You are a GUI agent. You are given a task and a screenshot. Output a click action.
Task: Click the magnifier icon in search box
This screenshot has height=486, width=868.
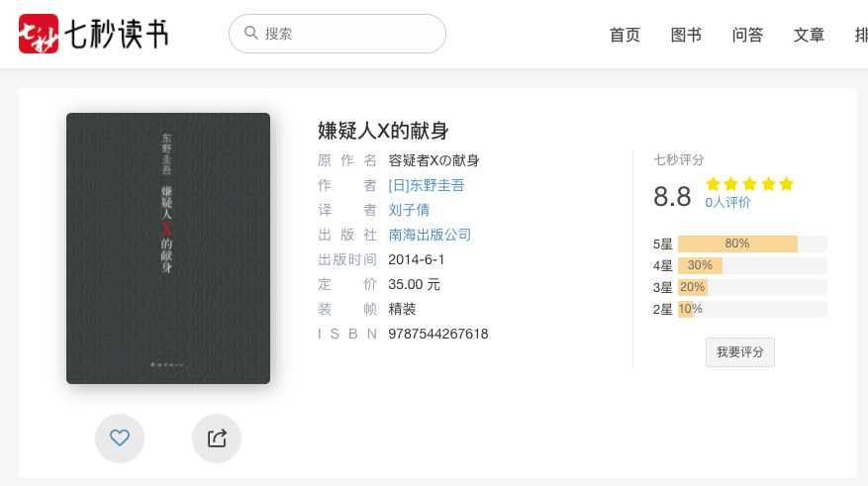point(251,33)
